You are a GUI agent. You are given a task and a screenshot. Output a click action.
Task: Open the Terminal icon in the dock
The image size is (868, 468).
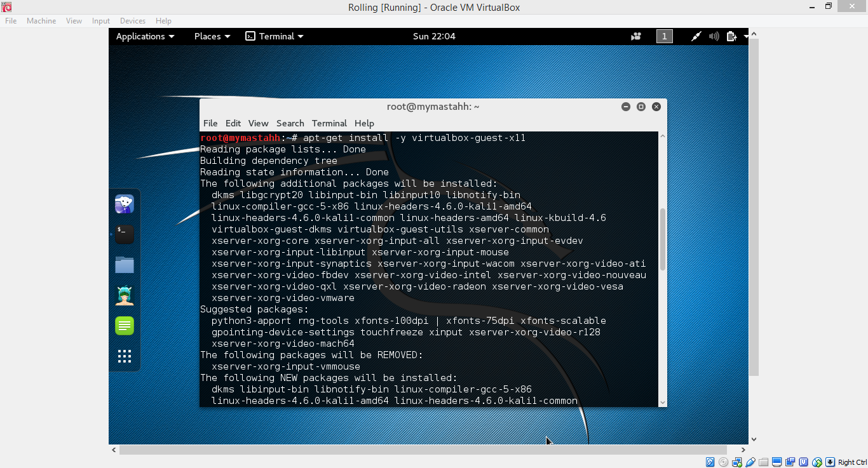pyautogui.click(x=125, y=234)
